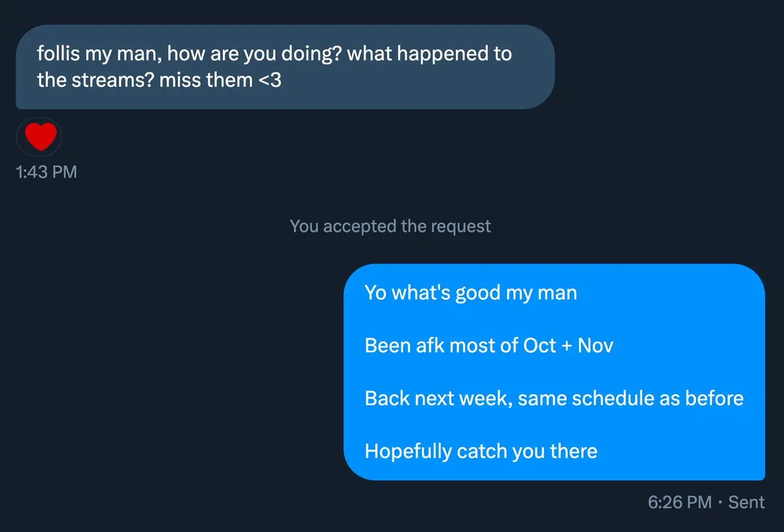Click the 'Yo what's good my man' line
Screen dimensions: 784x532
(471, 292)
